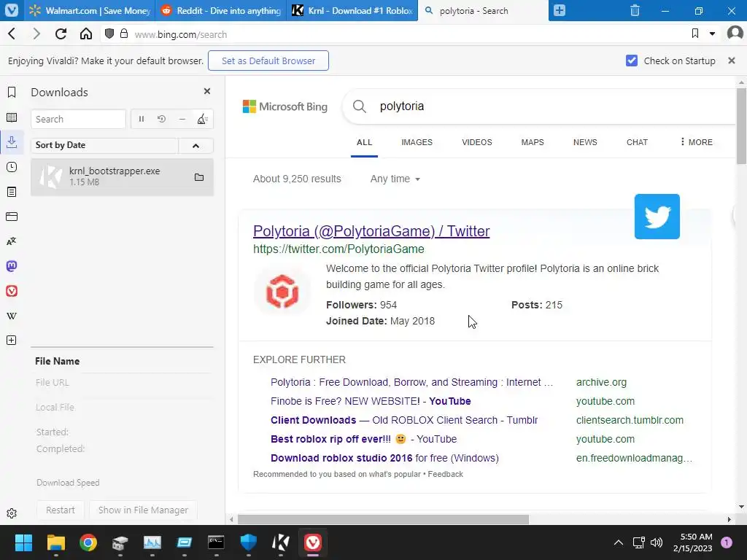Bookmark this page from address bar
This screenshot has width=747, height=560.
tap(695, 34)
